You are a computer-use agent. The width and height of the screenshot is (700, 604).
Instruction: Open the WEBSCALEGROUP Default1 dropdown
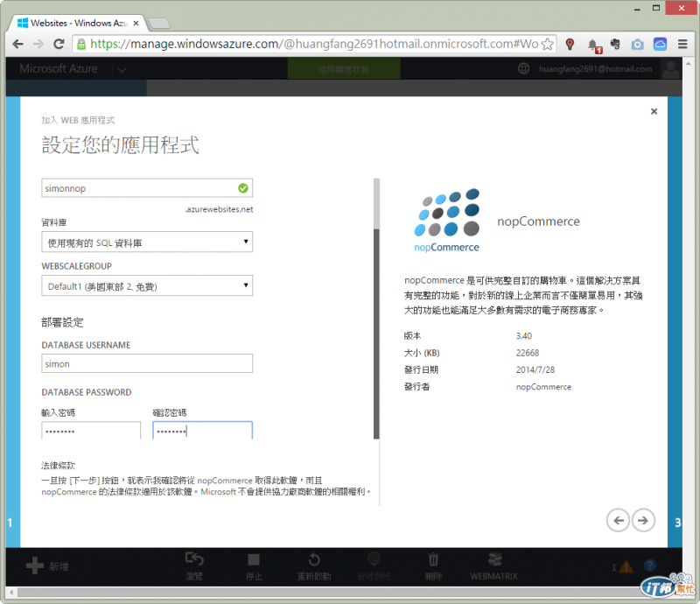coord(147,285)
